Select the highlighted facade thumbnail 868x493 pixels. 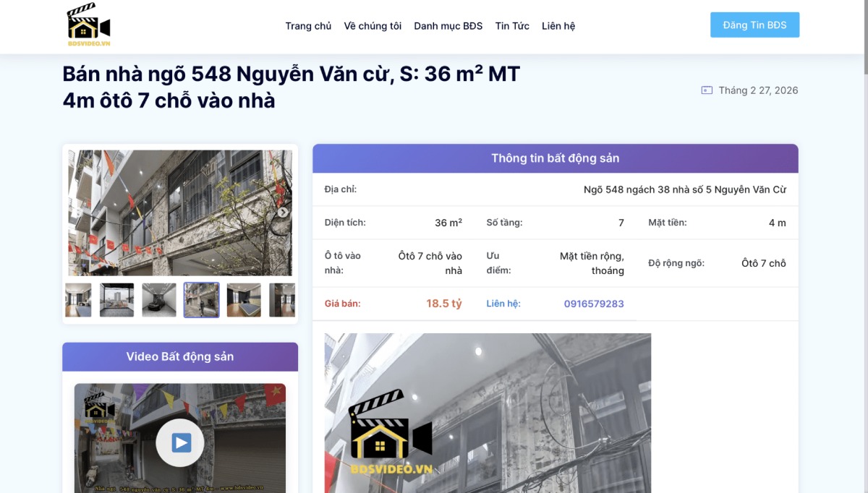pyautogui.click(x=201, y=300)
